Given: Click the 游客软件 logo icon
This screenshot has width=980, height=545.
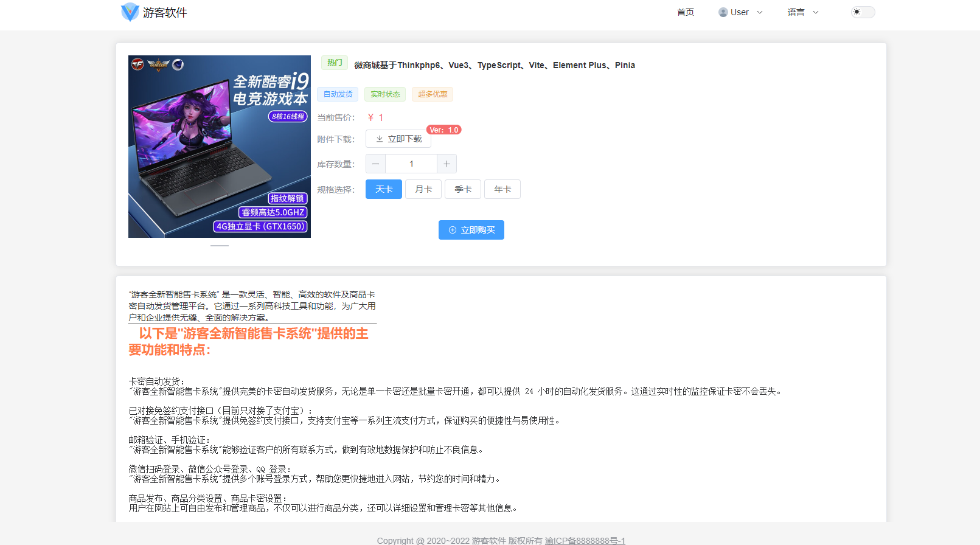Looking at the screenshot, I should (x=130, y=12).
